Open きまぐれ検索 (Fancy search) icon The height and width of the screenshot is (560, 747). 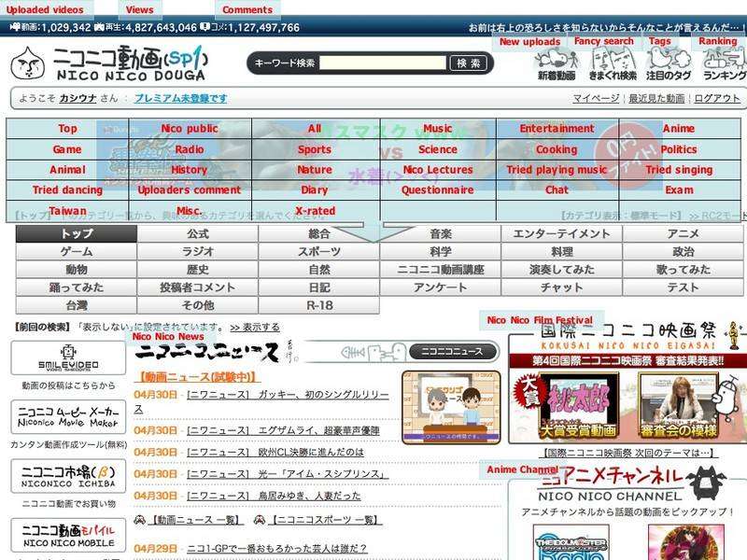[x=613, y=64]
